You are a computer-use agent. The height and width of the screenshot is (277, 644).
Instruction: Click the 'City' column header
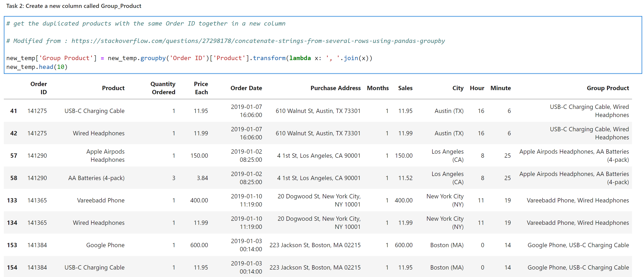[458, 88]
